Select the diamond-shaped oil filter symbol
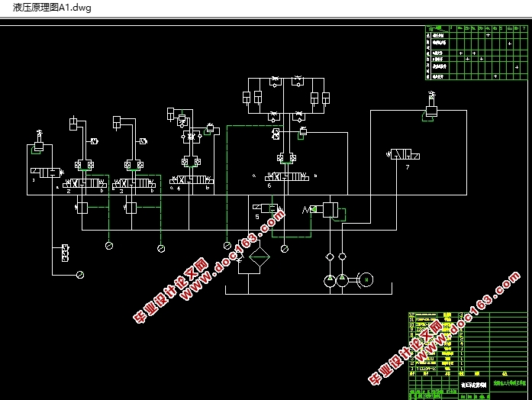This screenshot has width=532, height=400. [x=260, y=256]
